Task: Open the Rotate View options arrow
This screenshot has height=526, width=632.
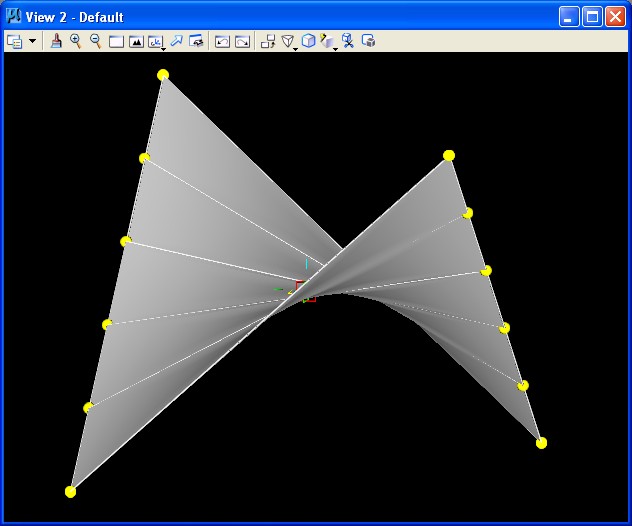Action: point(164,49)
